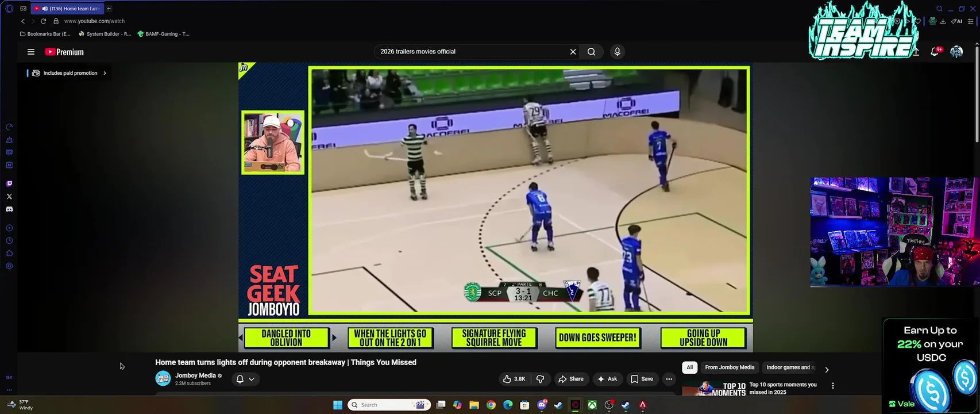Screen dimensions: 980x414
Task: Click the video player to pause
Action: pos(496,207)
